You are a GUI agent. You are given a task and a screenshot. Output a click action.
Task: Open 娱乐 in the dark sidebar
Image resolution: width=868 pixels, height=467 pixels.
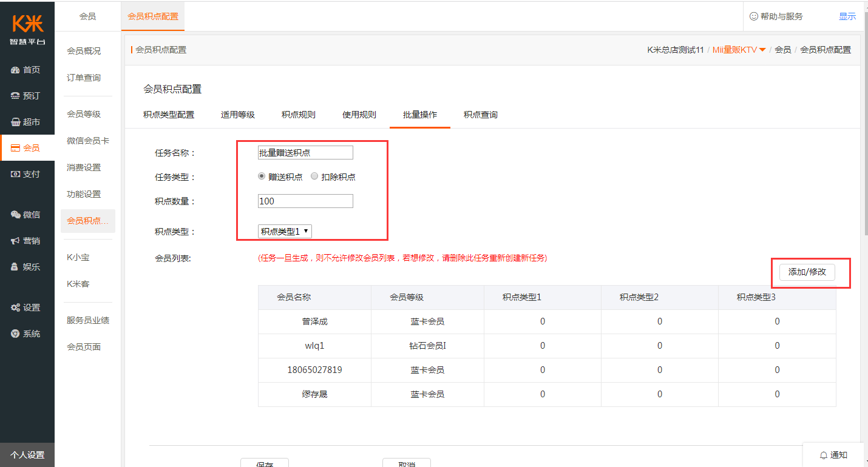pyautogui.click(x=27, y=267)
